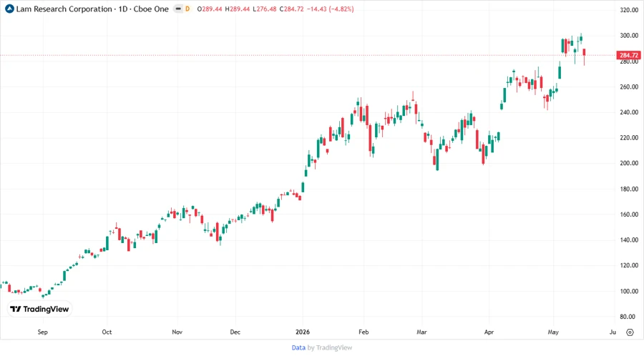Follow the 'by TradingView' footer link
Image resolution: width=644 pixels, height=356 pixels.
[x=330, y=347]
